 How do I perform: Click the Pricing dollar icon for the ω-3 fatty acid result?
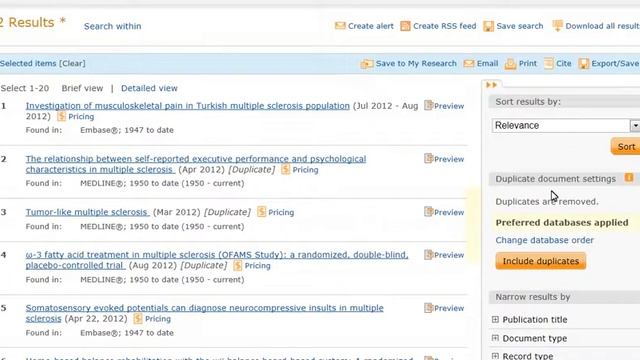click(237, 265)
